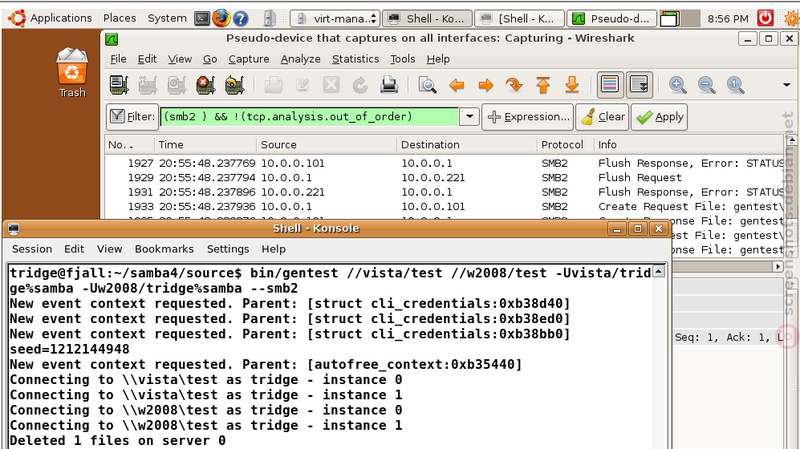
Task: Open the GNOME Applications menu
Action: click(51, 18)
